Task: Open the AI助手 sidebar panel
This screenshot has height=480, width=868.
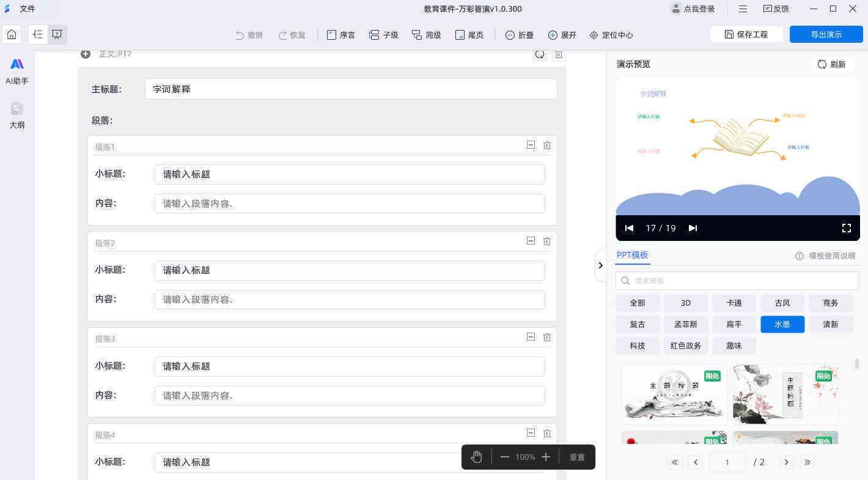Action: tap(17, 72)
